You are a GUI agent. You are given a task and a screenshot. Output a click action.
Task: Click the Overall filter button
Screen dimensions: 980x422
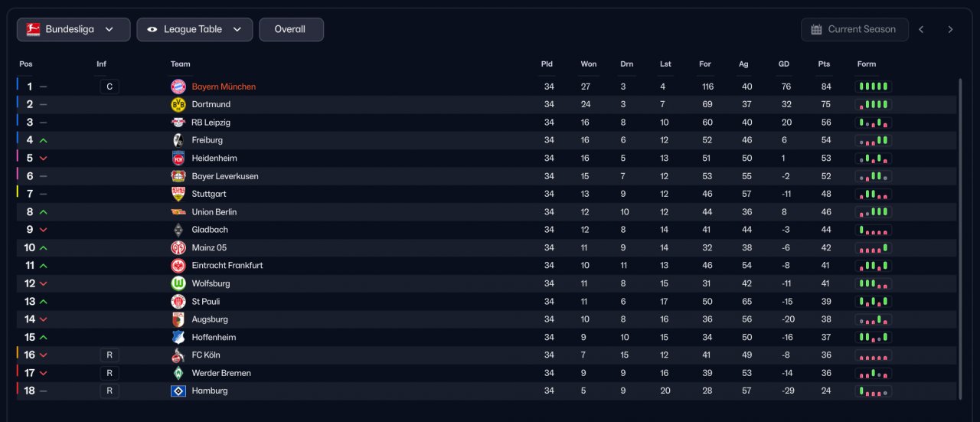click(291, 29)
